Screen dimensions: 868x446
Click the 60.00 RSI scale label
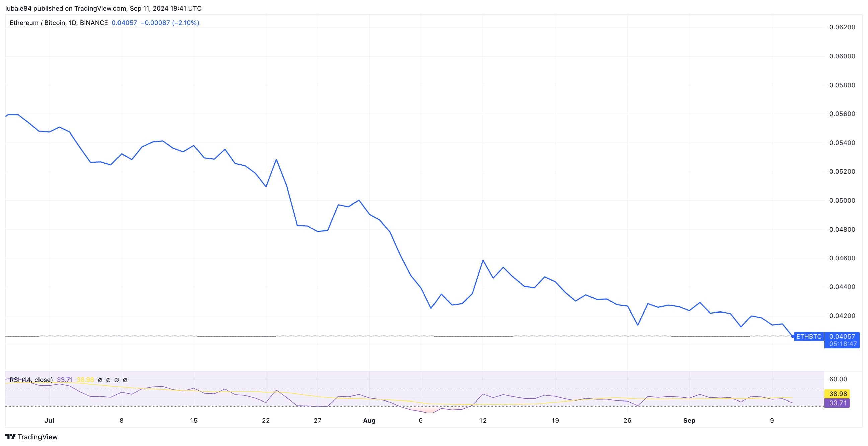coord(838,379)
